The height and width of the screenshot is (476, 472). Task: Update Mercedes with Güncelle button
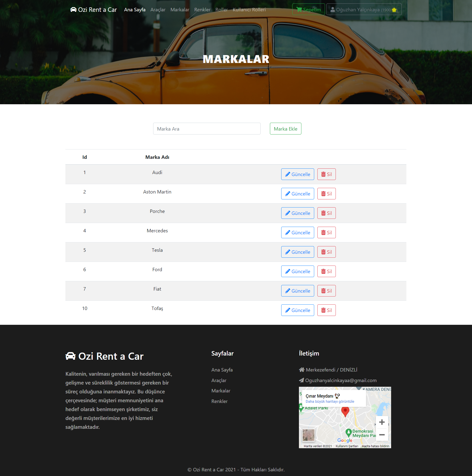[x=297, y=233]
